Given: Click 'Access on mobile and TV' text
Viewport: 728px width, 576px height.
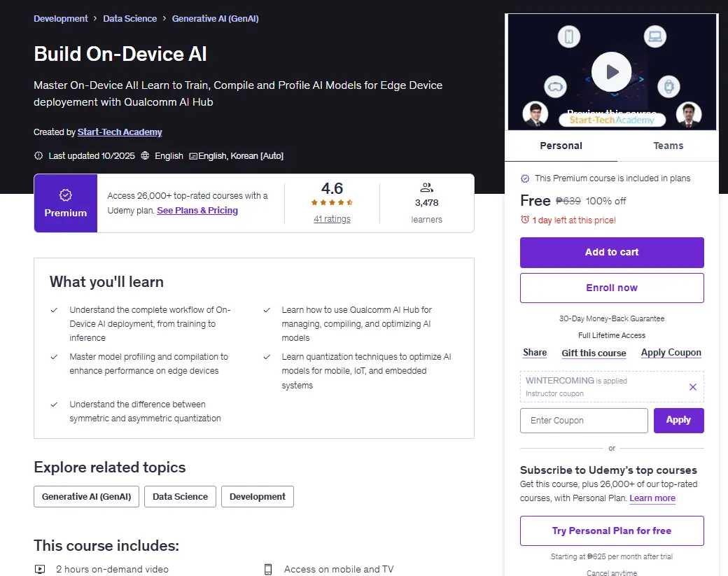Looking at the screenshot, I should click(x=339, y=569).
